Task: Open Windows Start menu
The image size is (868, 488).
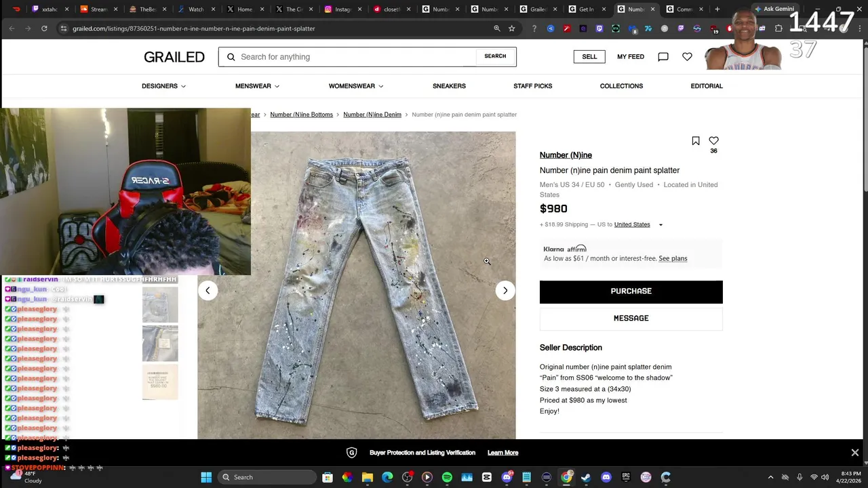Action: click(206, 477)
